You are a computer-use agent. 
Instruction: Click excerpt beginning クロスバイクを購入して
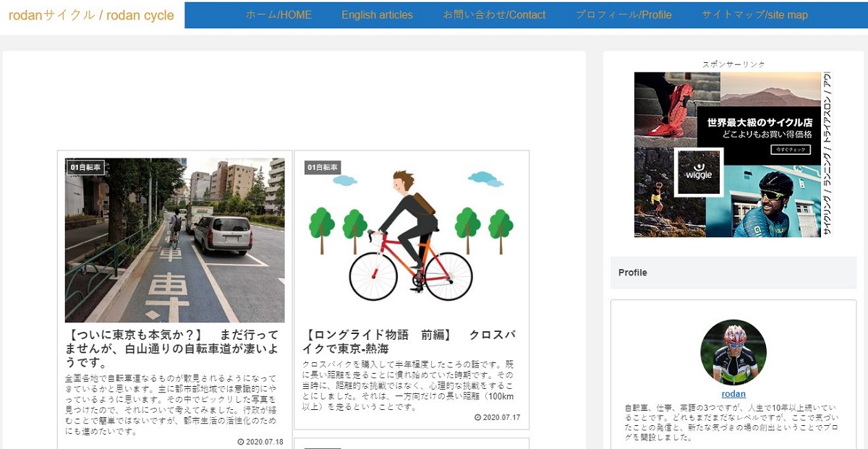click(x=409, y=385)
